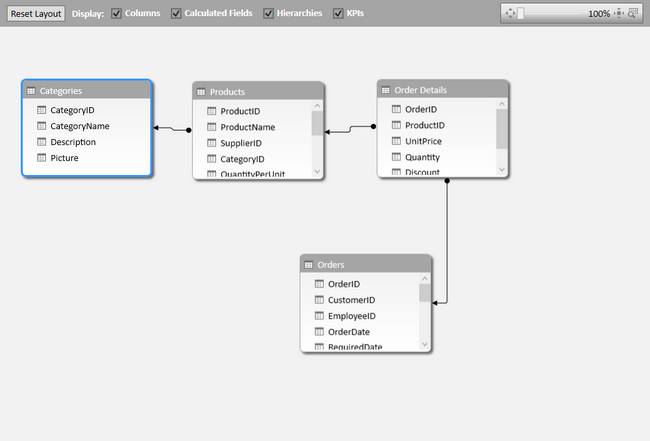Open the minimap magnifier icon
The width and height of the screenshot is (650, 441).
coord(633,13)
